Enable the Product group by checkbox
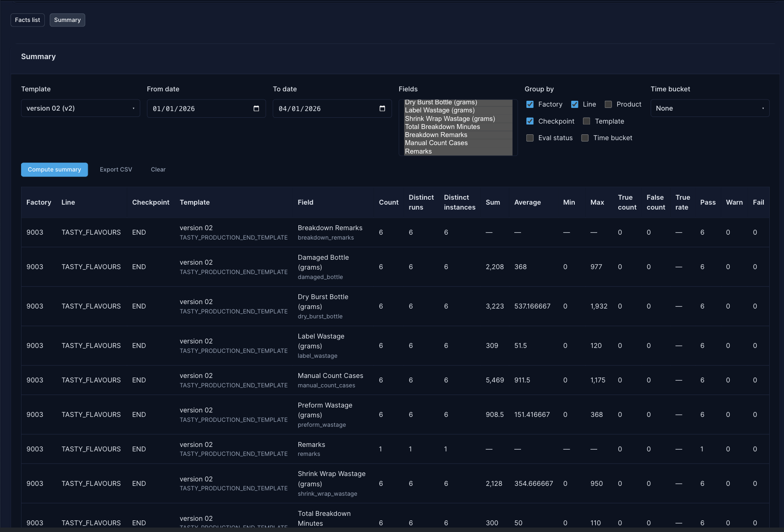 608,104
